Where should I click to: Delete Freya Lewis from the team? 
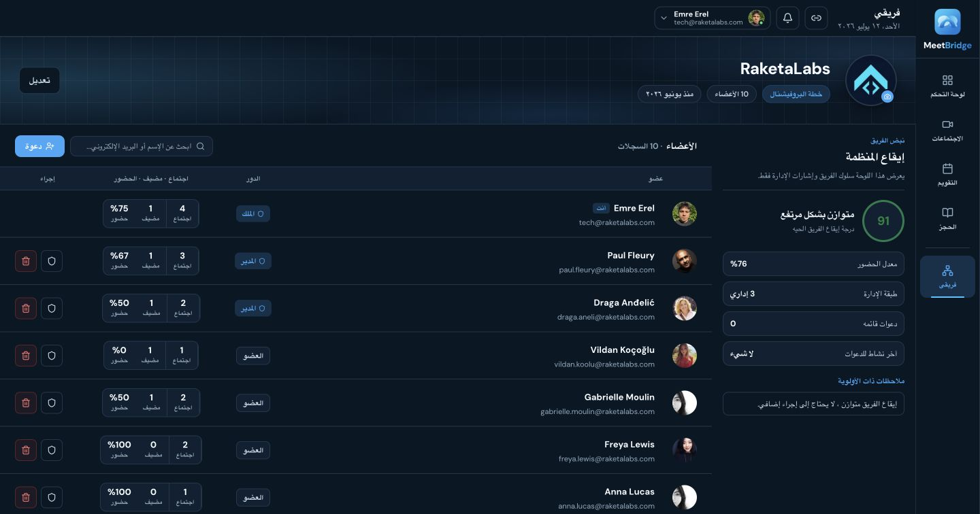[x=26, y=450]
